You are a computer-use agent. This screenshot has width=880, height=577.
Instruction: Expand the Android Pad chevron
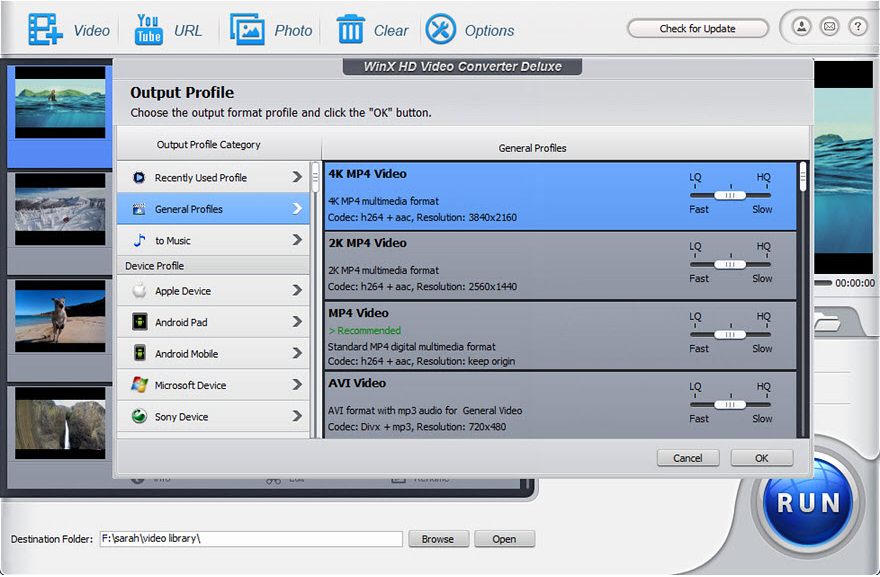(297, 322)
